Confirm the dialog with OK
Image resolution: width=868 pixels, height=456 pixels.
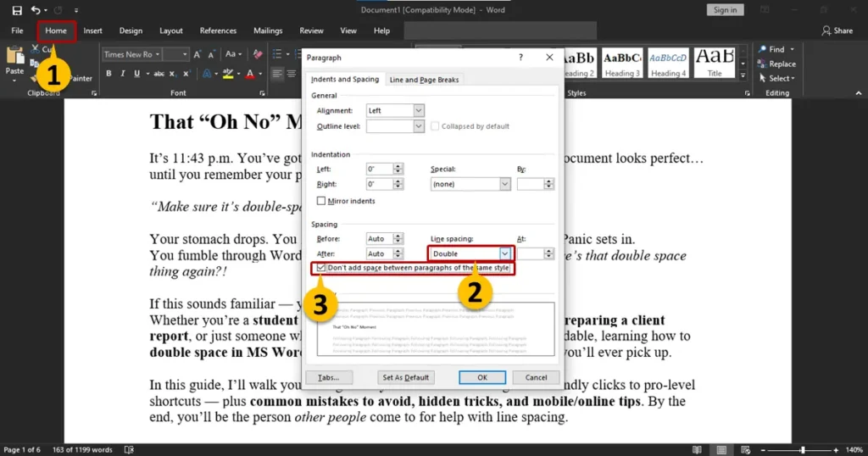(482, 377)
